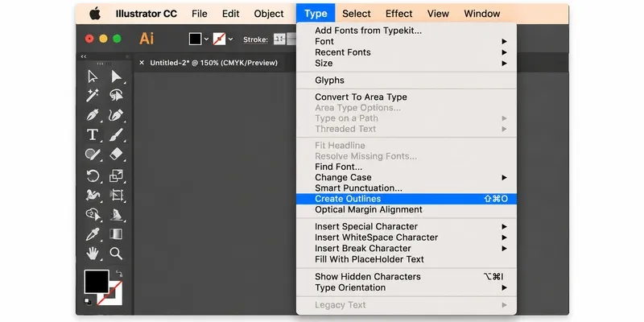The width and height of the screenshot is (644, 322).
Task: Select the Direct Selection tool
Action: click(116, 76)
